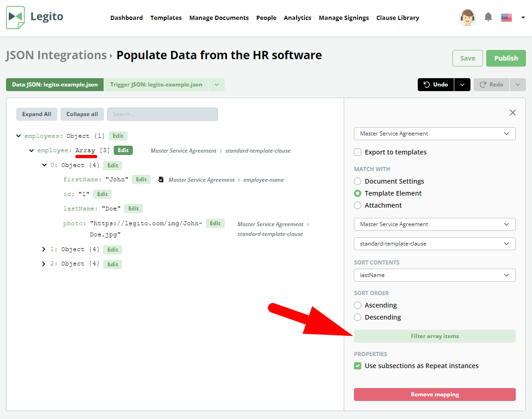Viewport: 532px width, 419px height.
Task: Uncheck Use subsections as Repeat instances
Action: click(x=358, y=366)
